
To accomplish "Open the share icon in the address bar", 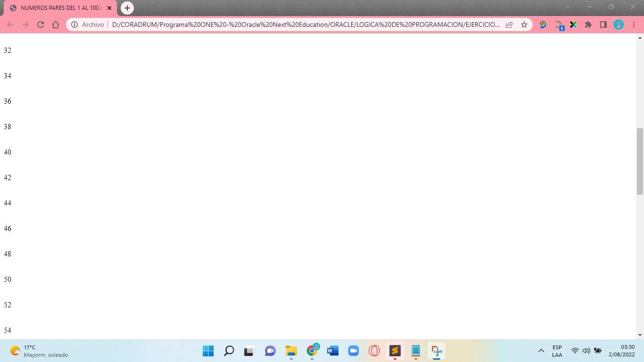I will coord(509,25).
